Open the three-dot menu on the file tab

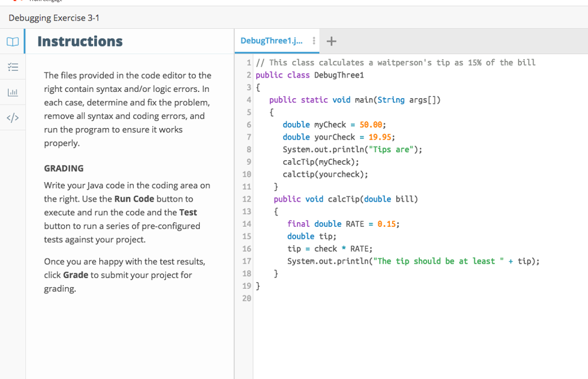coord(313,41)
